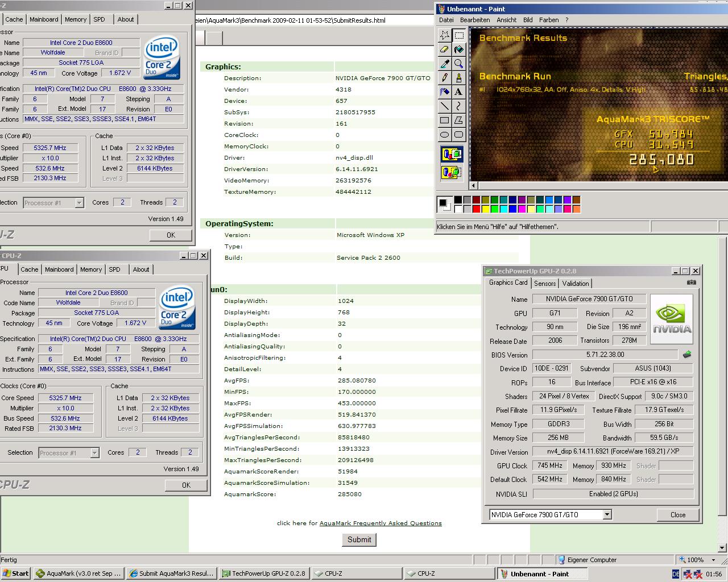Select the Pick Color eyedropper tool
Image resolution: width=728 pixels, height=582 pixels.
pos(445,64)
